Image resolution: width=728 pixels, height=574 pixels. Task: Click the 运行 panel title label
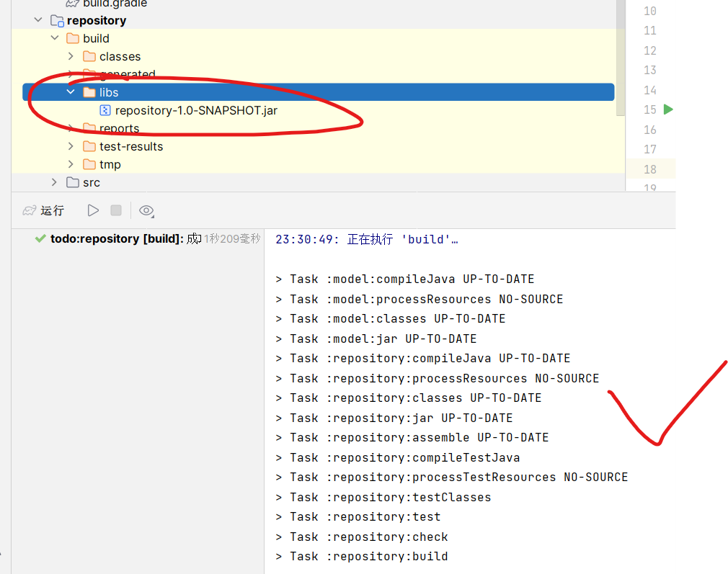click(52, 211)
